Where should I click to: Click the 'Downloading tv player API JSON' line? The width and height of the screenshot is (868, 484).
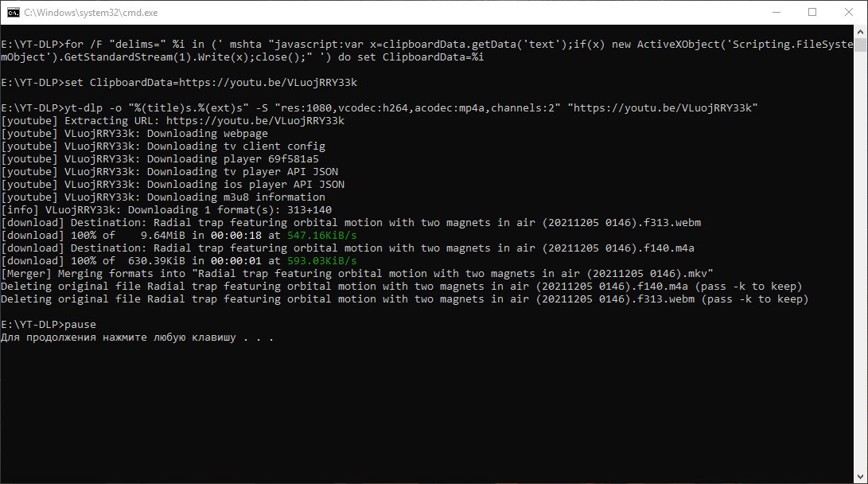169,172
